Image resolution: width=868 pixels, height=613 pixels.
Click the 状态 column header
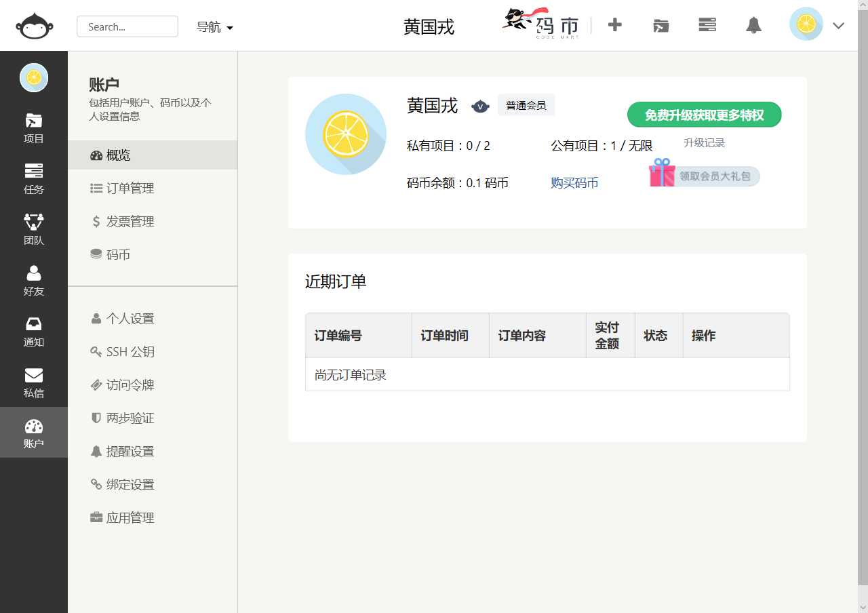(659, 335)
